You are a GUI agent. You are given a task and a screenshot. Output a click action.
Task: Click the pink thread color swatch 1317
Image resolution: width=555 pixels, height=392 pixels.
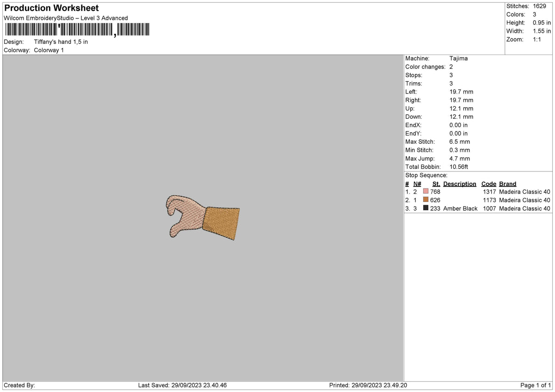coord(425,191)
